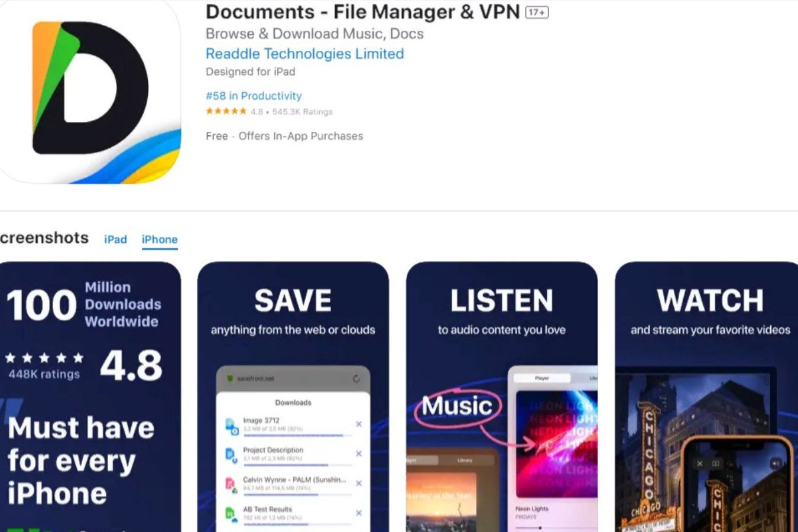Cancel the Calvin Wynne PALM download X
The width and height of the screenshot is (798, 532).
coord(359,483)
